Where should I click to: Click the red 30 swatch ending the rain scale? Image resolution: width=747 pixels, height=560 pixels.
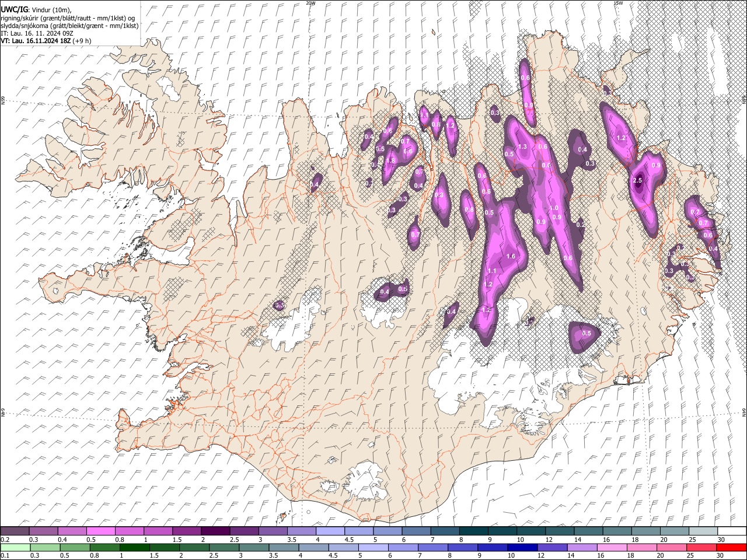point(732,547)
